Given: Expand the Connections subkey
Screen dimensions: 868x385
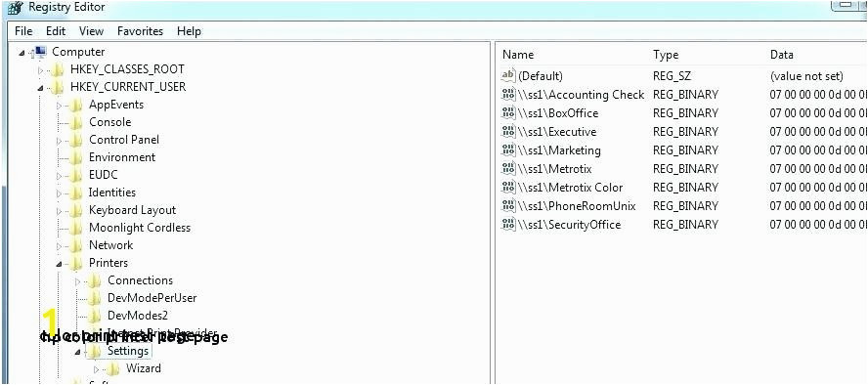Looking at the screenshot, I should point(77,281).
